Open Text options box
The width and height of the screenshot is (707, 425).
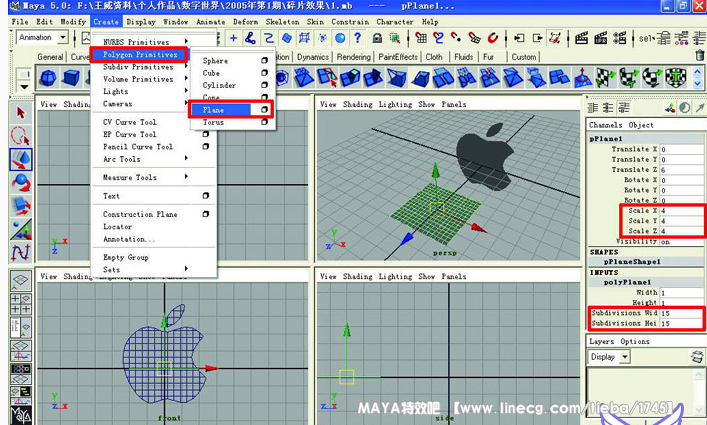click(x=206, y=196)
